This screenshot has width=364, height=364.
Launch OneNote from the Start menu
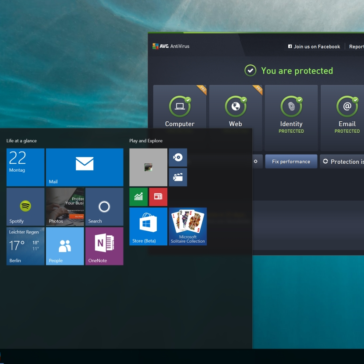coord(104,246)
